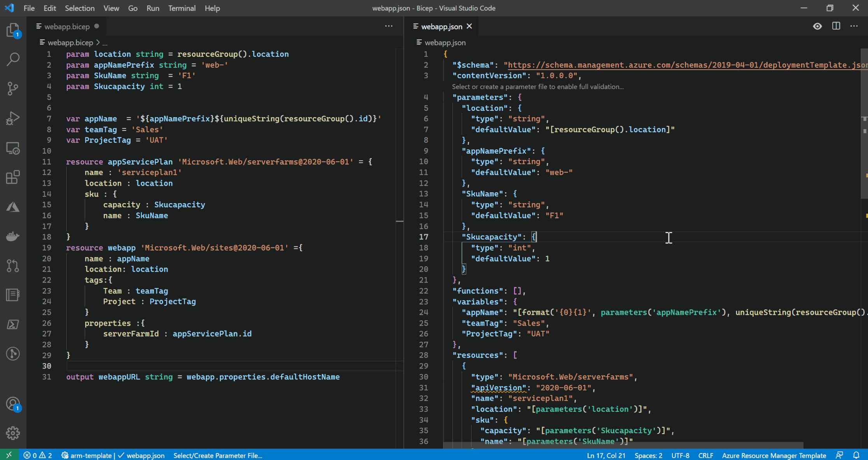Change the CRLF end of line sequence

coord(705,455)
